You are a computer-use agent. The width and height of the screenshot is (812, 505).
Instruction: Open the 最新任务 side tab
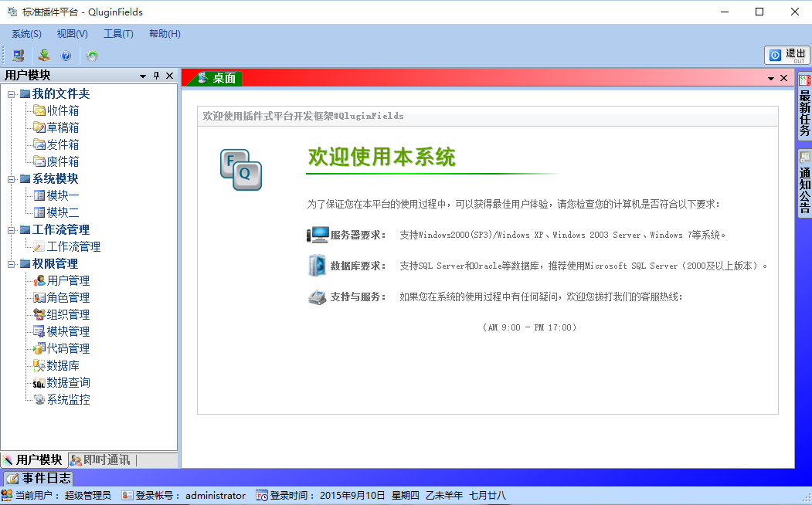pos(805,106)
